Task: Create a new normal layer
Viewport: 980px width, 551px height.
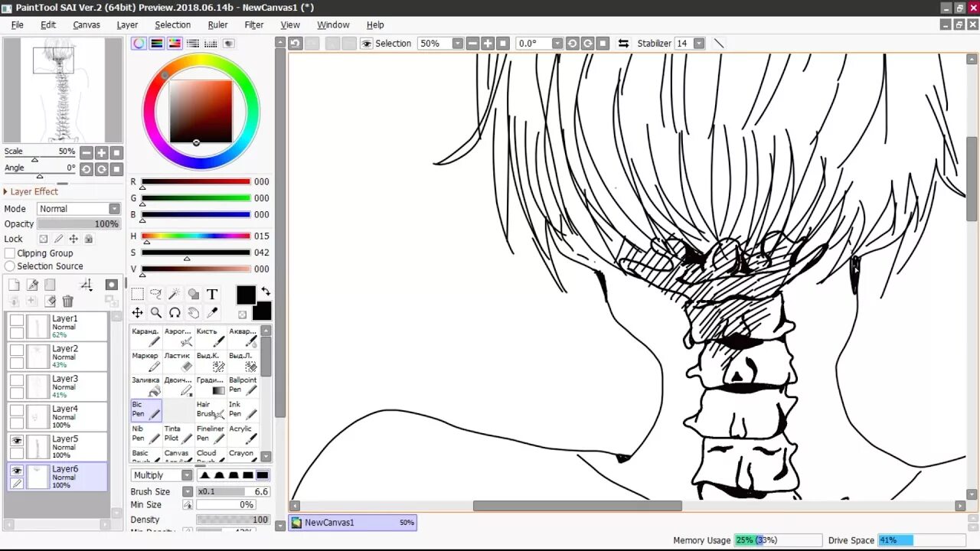Action: (x=14, y=285)
